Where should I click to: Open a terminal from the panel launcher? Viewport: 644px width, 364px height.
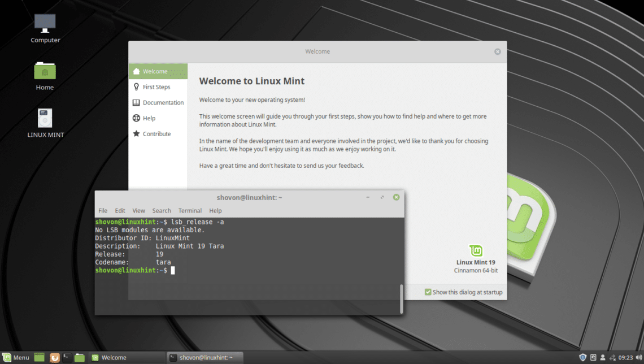pos(67,357)
